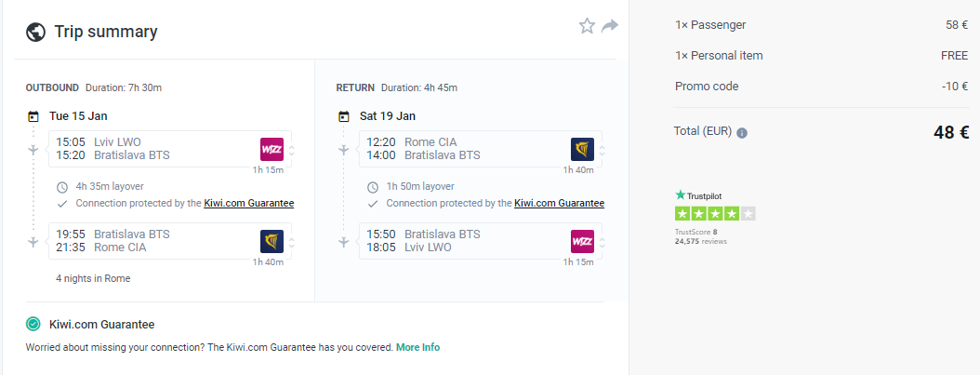The width and height of the screenshot is (980, 375).
Task: Click the globe icon beside Trip summary
Action: pyautogui.click(x=36, y=33)
